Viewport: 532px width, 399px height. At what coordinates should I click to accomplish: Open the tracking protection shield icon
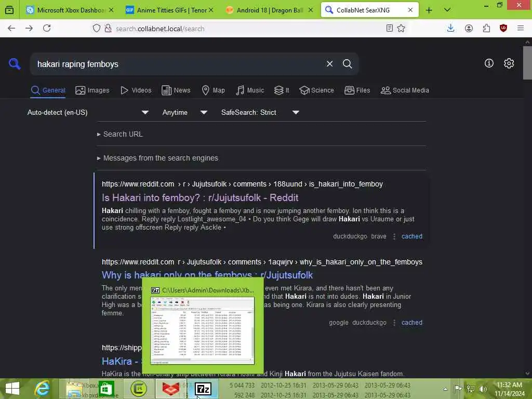click(97, 28)
